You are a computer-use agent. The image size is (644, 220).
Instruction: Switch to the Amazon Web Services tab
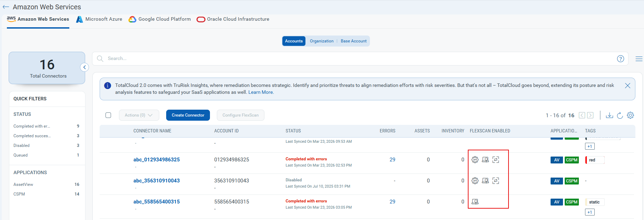(38, 19)
